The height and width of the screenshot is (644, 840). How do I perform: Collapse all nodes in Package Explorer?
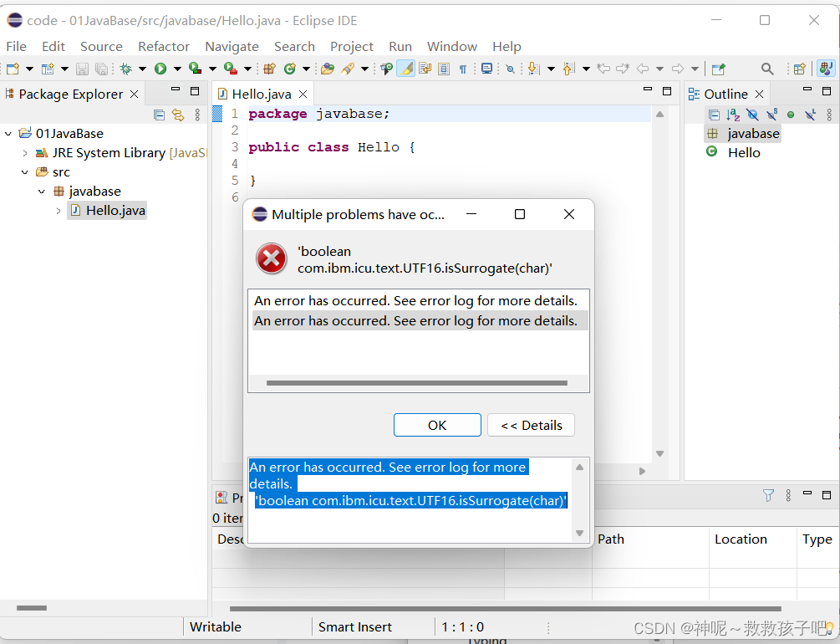159,115
